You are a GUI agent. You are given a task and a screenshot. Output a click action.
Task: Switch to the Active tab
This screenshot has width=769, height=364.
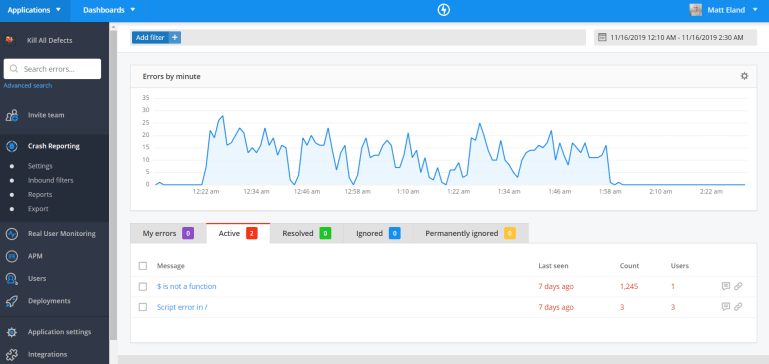click(x=238, y=234)
